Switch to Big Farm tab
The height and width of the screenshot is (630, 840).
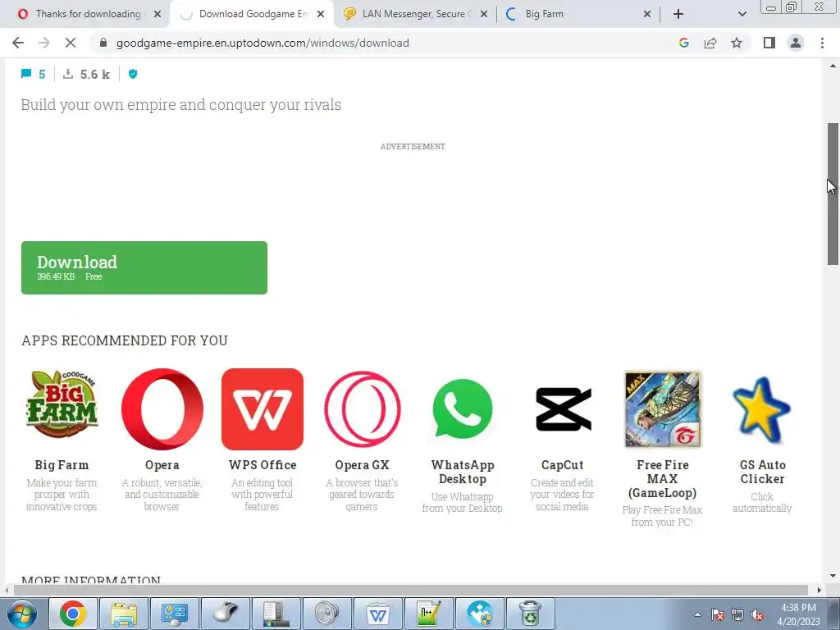pyautogui.click(x=578, y=14)
